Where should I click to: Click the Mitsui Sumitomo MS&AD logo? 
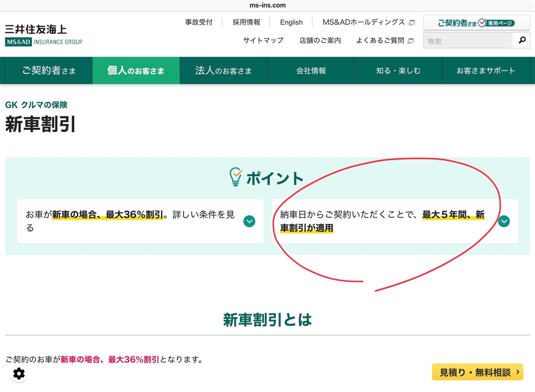click(x=44, y=35)
